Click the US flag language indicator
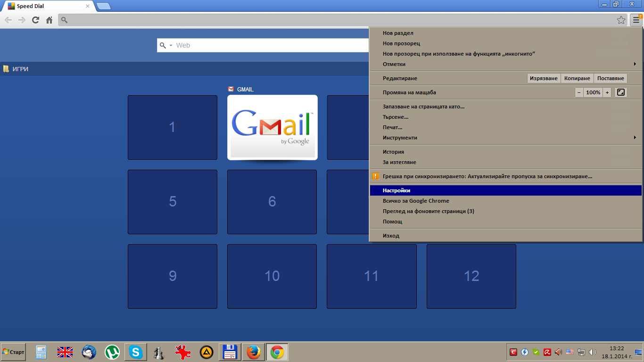The width and height of the screenshot is (644, 362). [570, 352]
